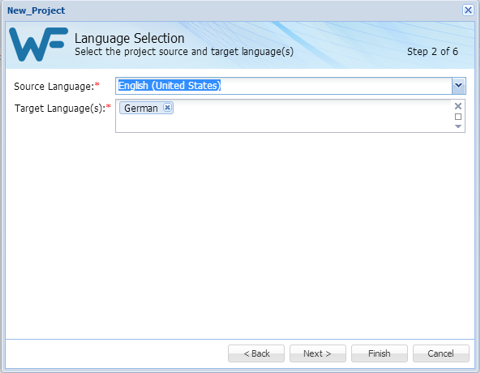The height and width of the screenshot is (373, 480).
Task: Click the "Language Selection" heading
Action: [x=129, y=38]
